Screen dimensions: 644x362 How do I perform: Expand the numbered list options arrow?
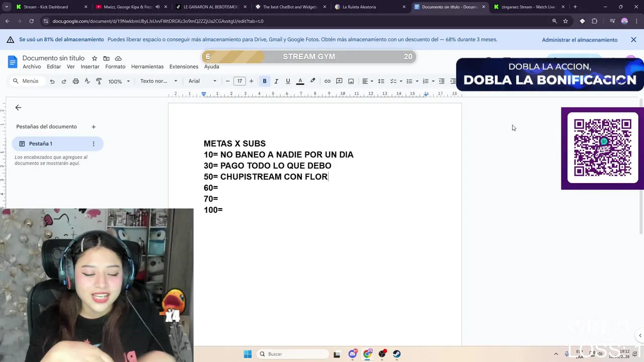433,81
